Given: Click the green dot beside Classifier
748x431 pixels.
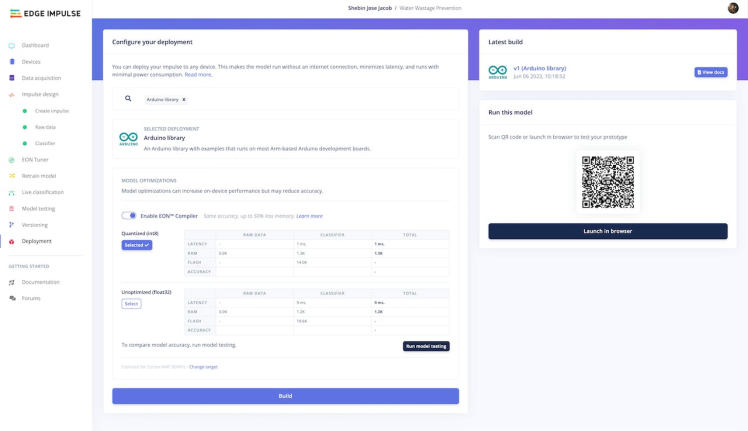Looking at the screenshot, I should 25,143.
